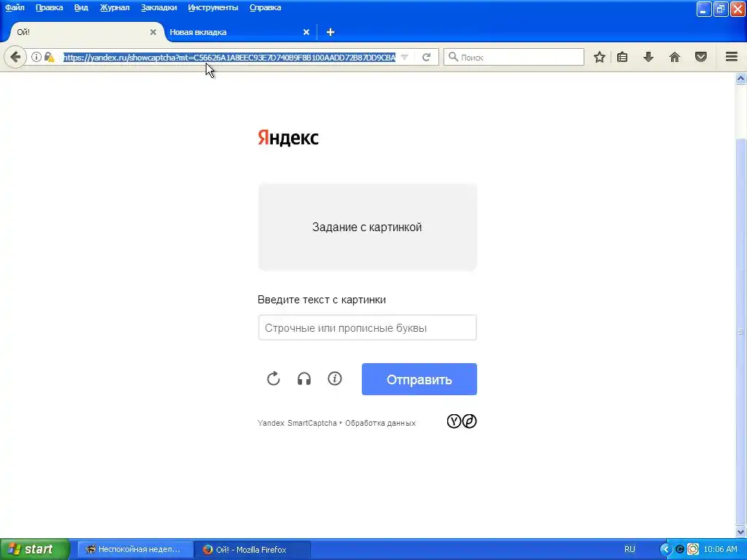Open the Закладки menu
The height and width of the screenshot is (560, 747).
click(x=158, y=7)
